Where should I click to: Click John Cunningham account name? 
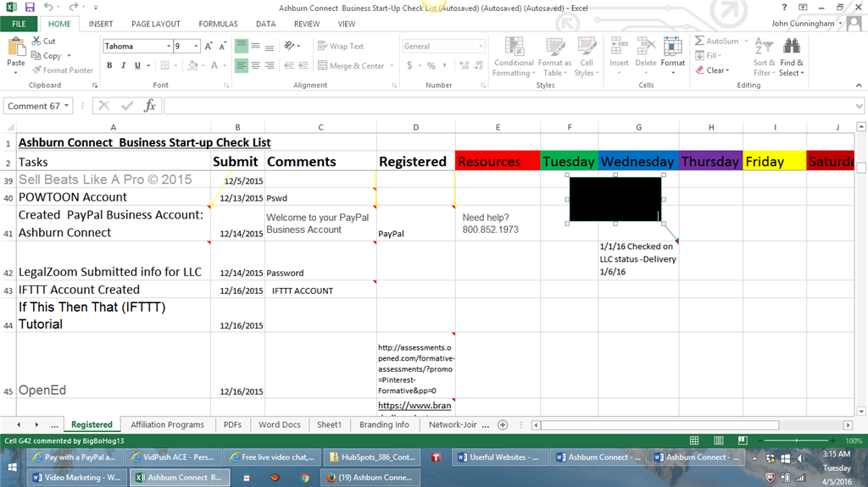tap(803, 24)
